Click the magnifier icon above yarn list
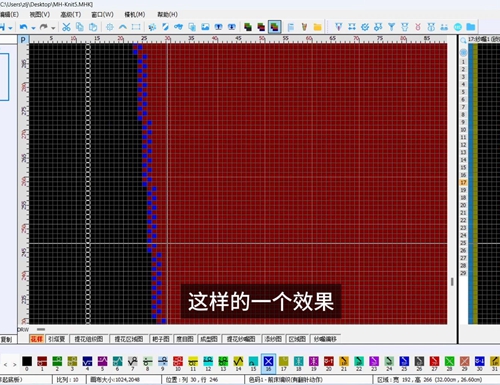The height and width of the screenshot is (385, 500). point(463,41)
